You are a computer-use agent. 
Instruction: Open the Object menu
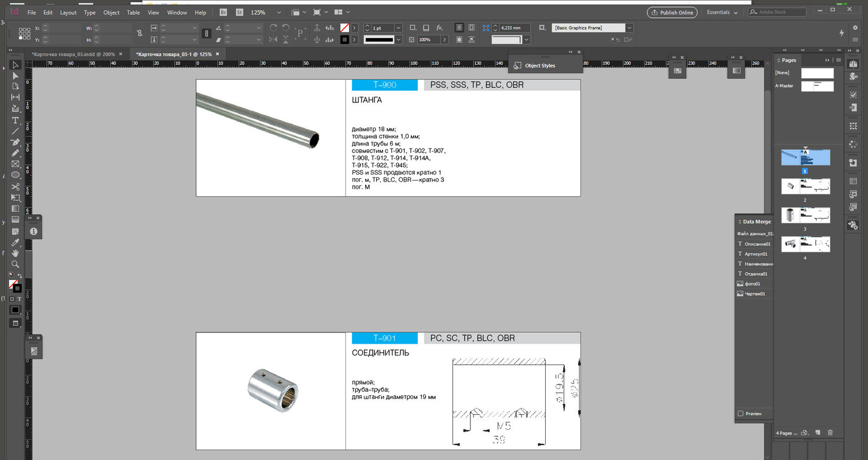click(x=111, y=12)
